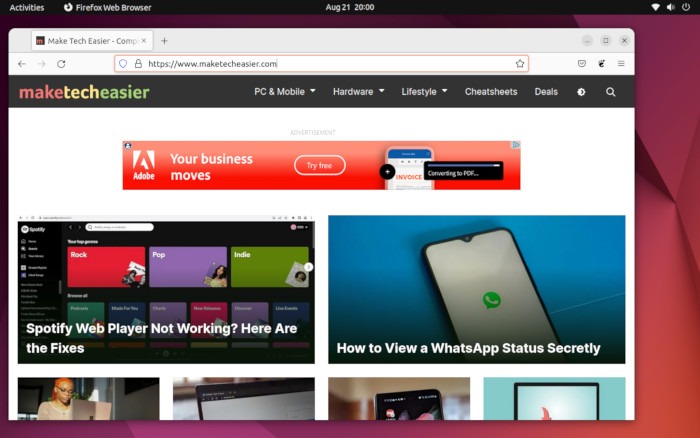The width and height of the screenshot is (700, 438).
Task: Click the AdChoices icon on the ad
Action: click(x=516, y=145)
